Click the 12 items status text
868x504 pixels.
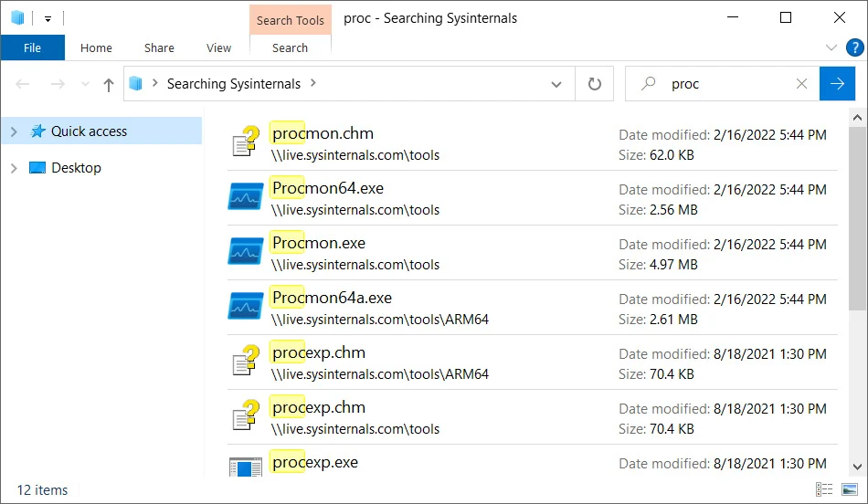(x=42, y=490)
